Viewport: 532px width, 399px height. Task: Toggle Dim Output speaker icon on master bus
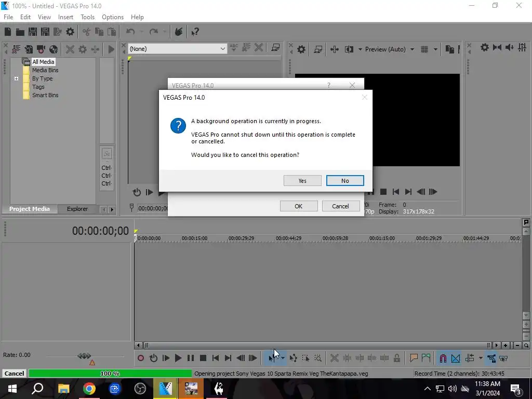tap(509, 47)
